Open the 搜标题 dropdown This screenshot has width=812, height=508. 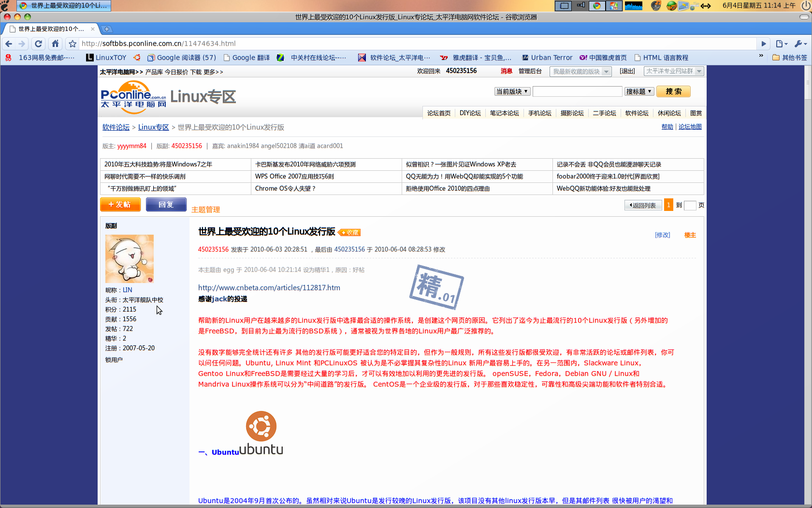tap(639, 91)
